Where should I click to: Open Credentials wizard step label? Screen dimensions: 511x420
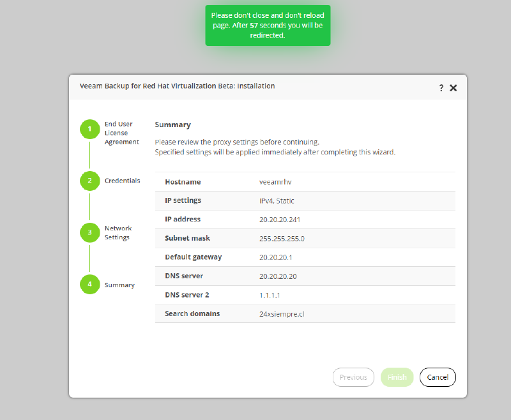point(122,181)
